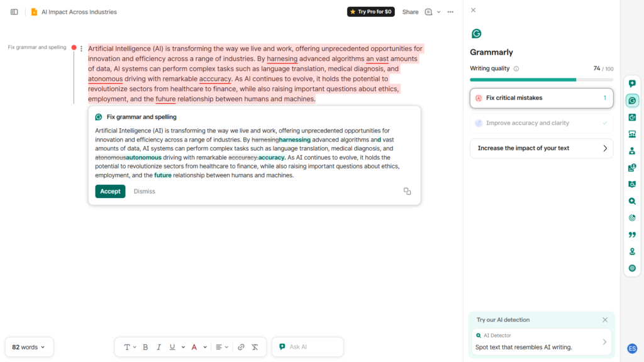The height and width of the screenshot is (362, 644).
Task: Open the vertical dots menu beside paragraph
Action: tap(81, 48)
